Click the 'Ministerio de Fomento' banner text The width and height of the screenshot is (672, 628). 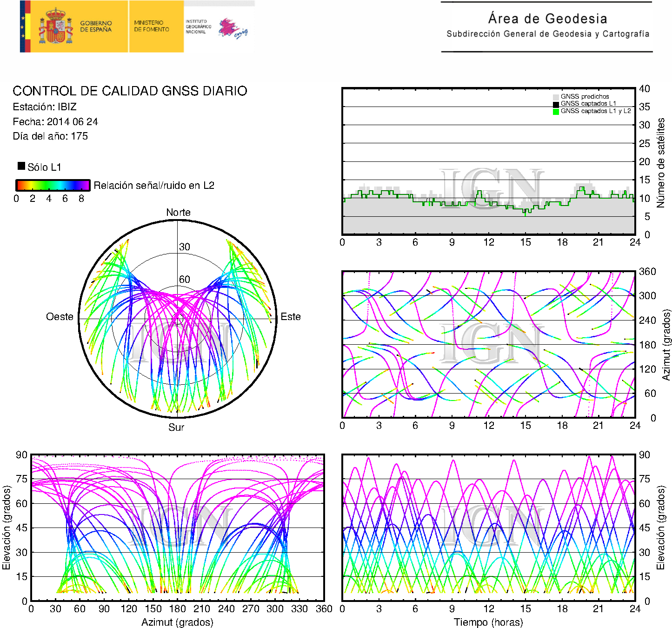click(152, 26)
